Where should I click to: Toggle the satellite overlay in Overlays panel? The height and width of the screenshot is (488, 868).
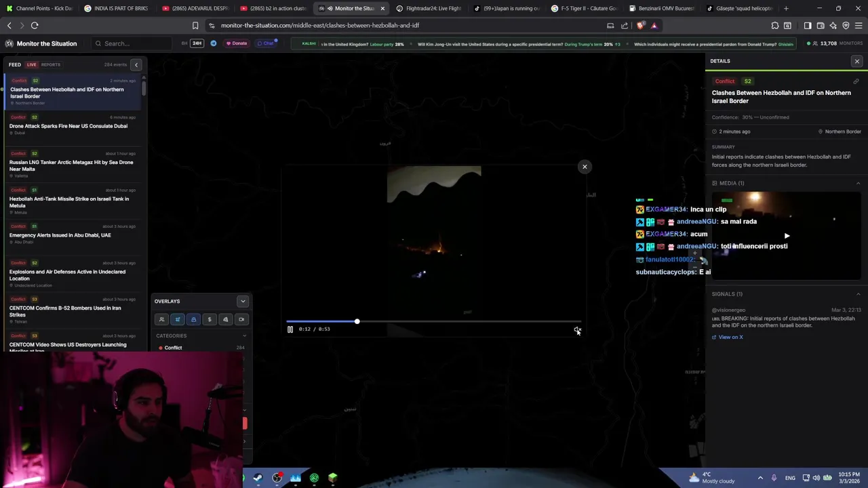[x=178, y=319]
